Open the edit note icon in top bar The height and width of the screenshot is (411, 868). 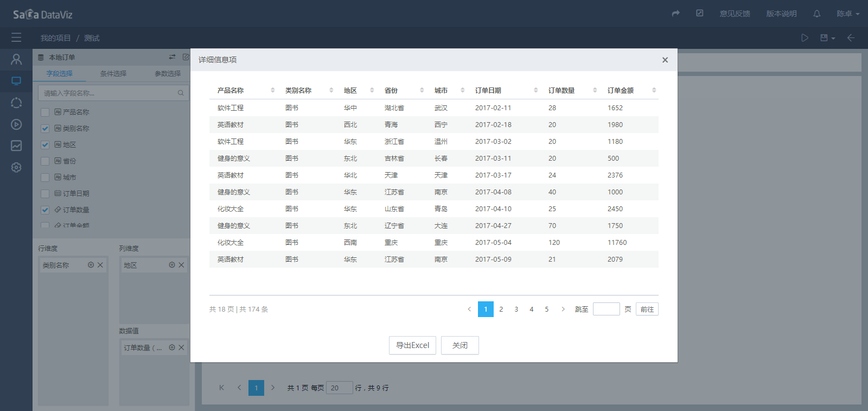700,13
